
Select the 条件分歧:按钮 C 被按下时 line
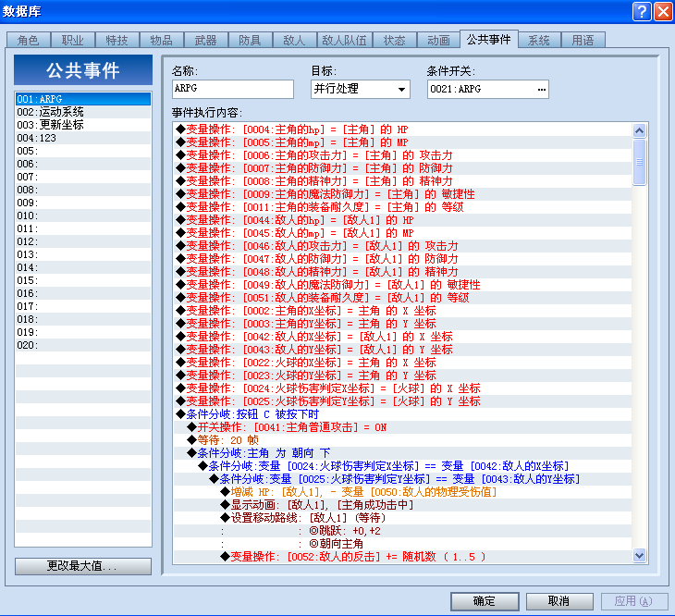coord(402,414)
